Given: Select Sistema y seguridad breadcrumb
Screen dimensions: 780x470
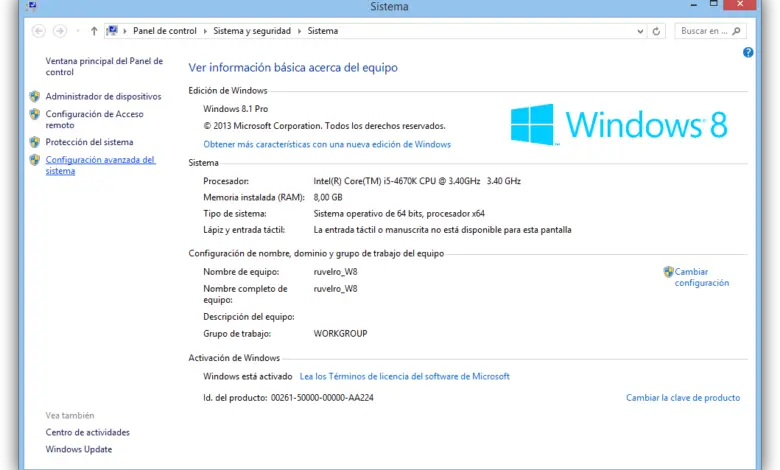Looking at the screenshot, I should point(252,31).
